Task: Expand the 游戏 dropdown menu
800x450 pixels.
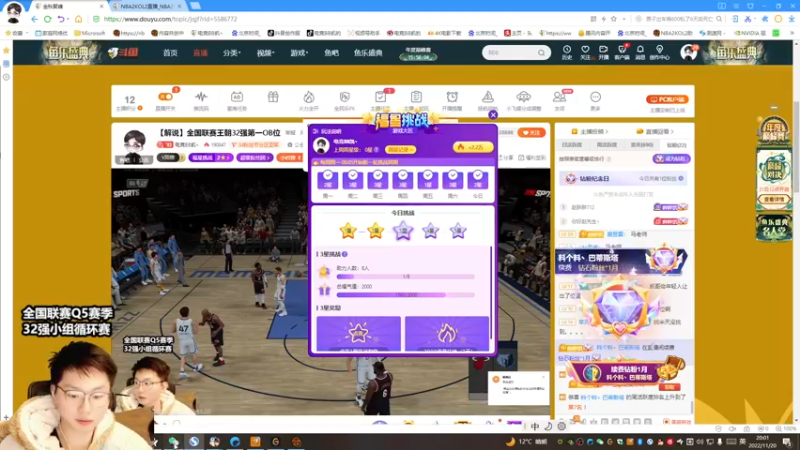Action: (299, 53)
